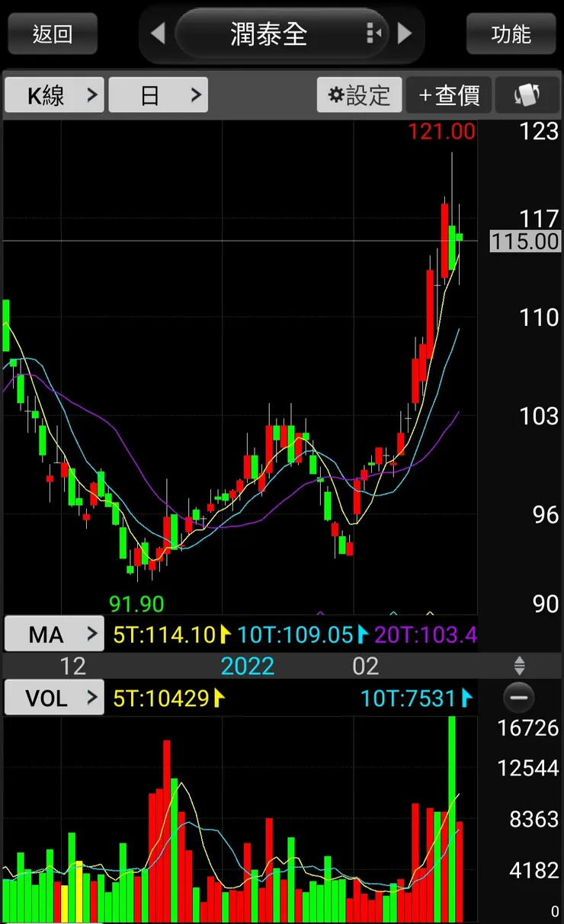Tap the +查價 price lookup button
This screenshot has width=564, height=924.
(449, 95)
